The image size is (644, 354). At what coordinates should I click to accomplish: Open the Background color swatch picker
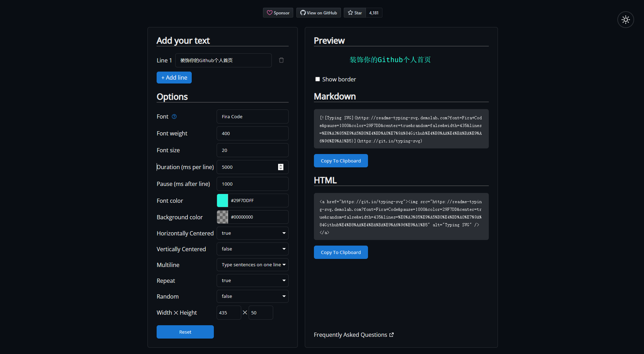click(223, 217)
